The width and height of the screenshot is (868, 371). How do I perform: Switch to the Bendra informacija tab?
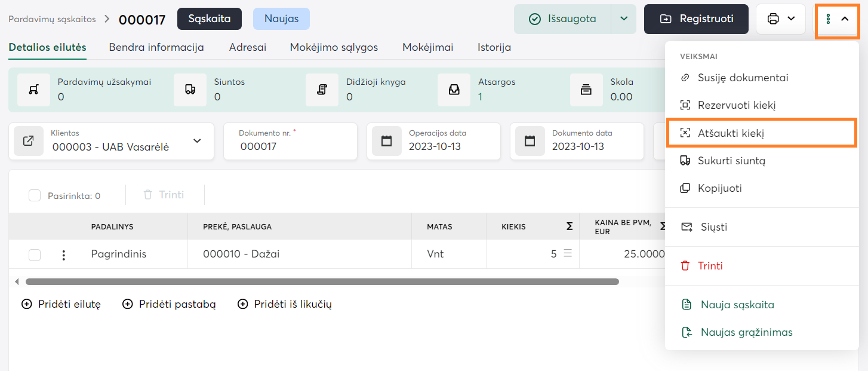[156, 47]
